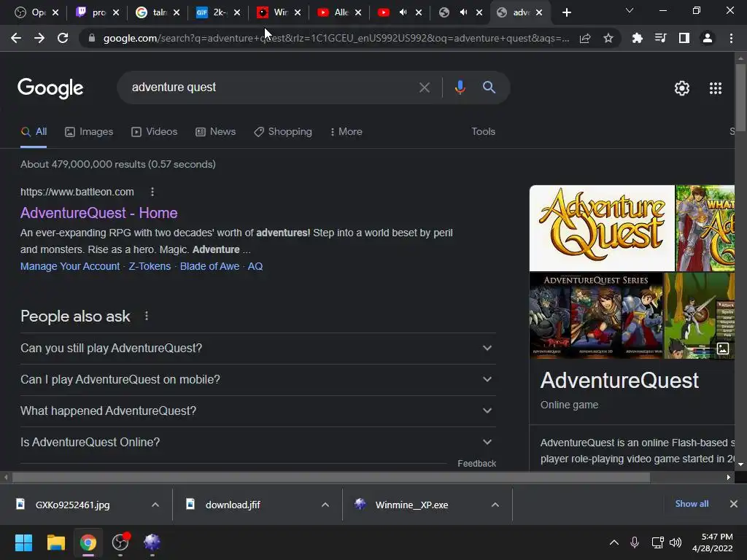Switch to the Videos tab
The width and height of the screenshot is (747, 560).
pos(155,132)
